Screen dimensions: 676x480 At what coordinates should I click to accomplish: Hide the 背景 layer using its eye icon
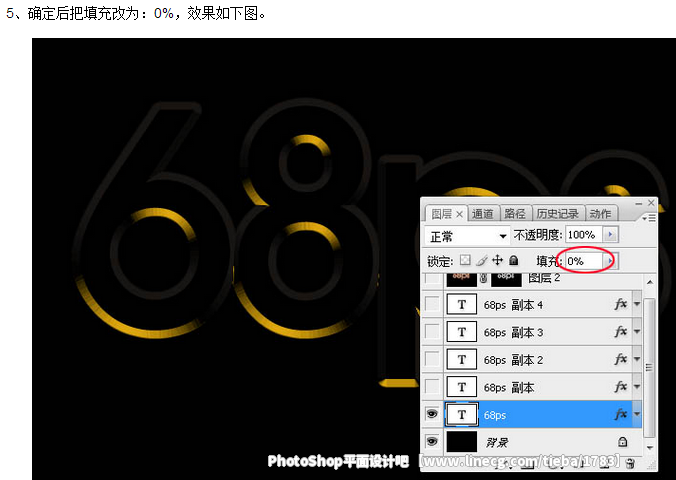432,441
